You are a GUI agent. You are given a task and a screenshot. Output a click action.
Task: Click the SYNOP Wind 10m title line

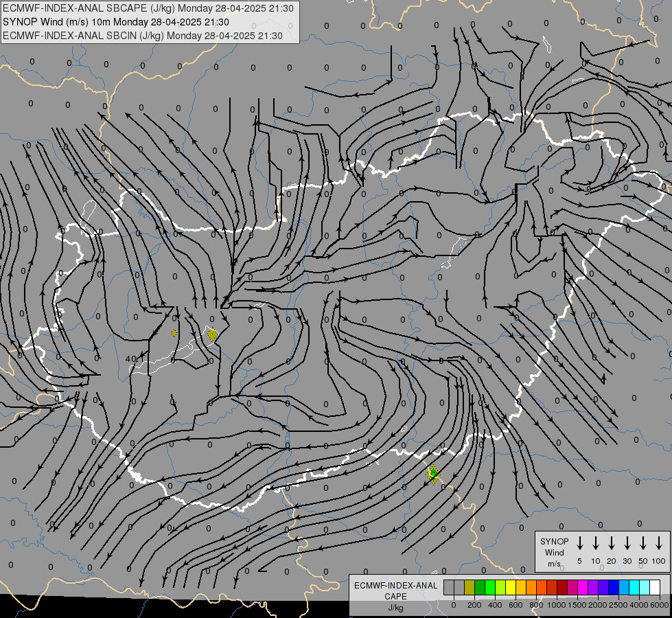pyautogui.click(x=116, y=22)
